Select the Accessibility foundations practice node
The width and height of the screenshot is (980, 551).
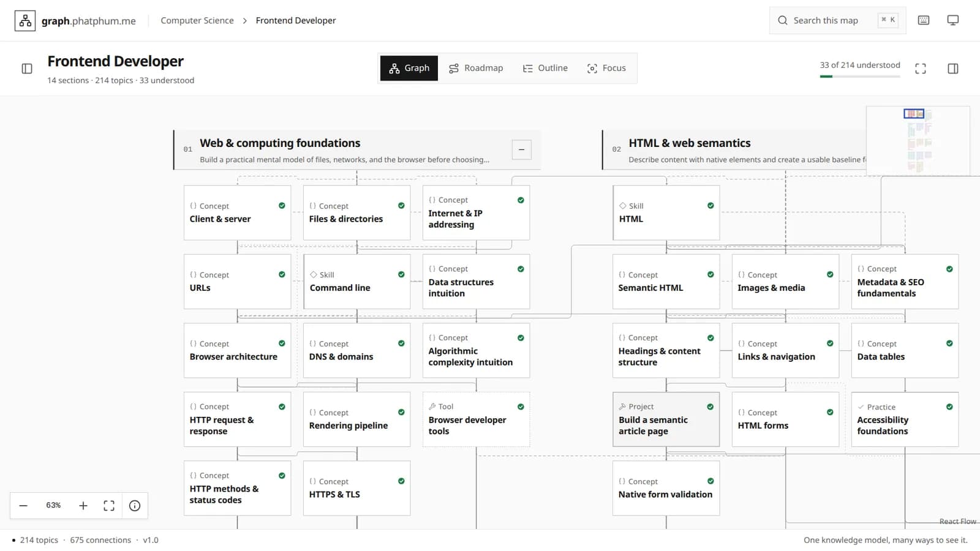(x=905, y=419)
